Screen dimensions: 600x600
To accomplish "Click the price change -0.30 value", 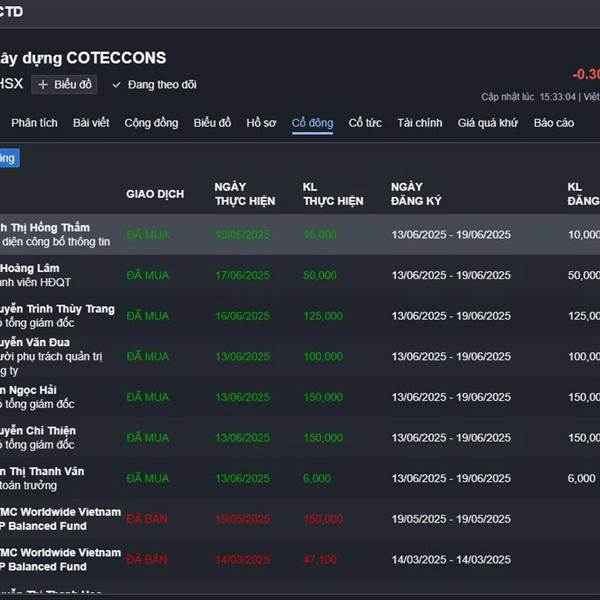I will point(586,74).
